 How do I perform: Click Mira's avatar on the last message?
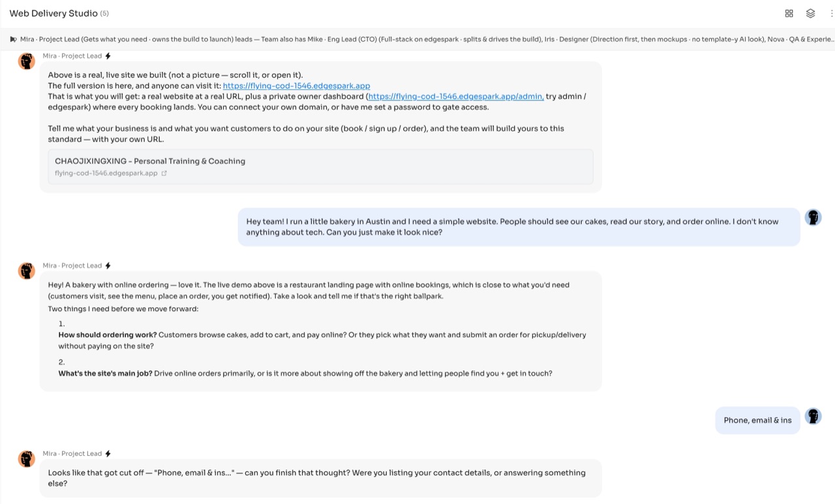pyautogui.click(x=27, y=459)
